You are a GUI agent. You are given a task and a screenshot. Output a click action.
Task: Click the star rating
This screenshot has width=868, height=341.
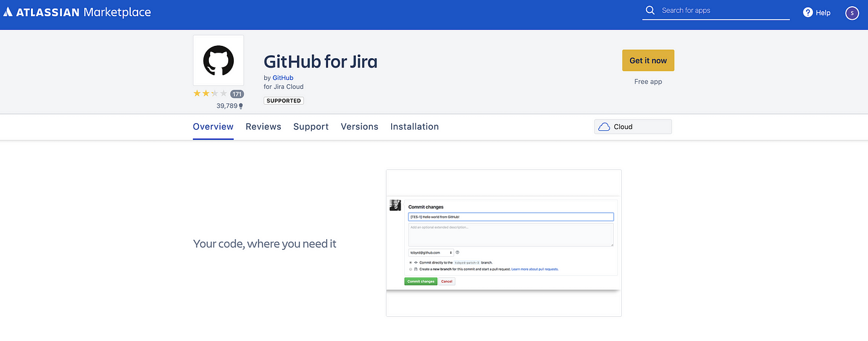pyautogui.click(x=210, y=94)
